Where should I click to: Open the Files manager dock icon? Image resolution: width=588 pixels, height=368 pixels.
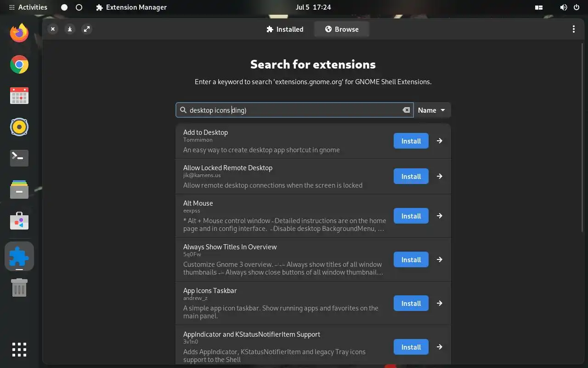19,189
